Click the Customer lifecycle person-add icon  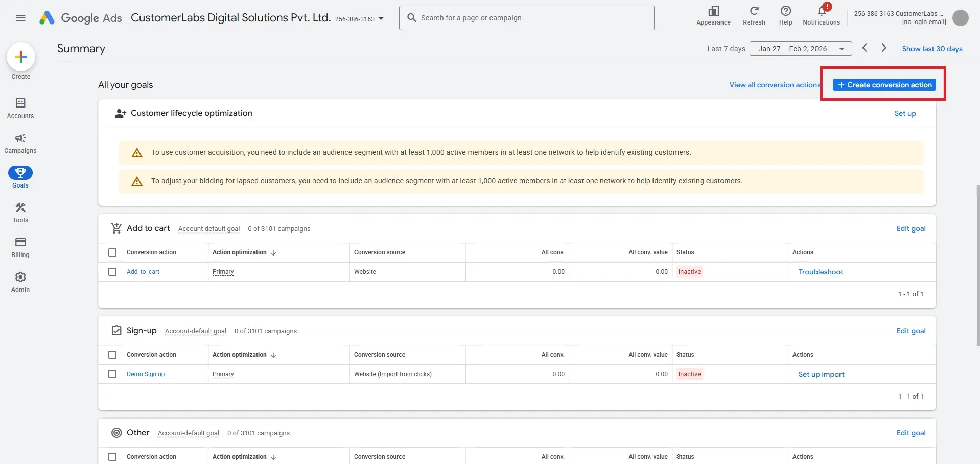pyautogui.click(x=121, y=113)
